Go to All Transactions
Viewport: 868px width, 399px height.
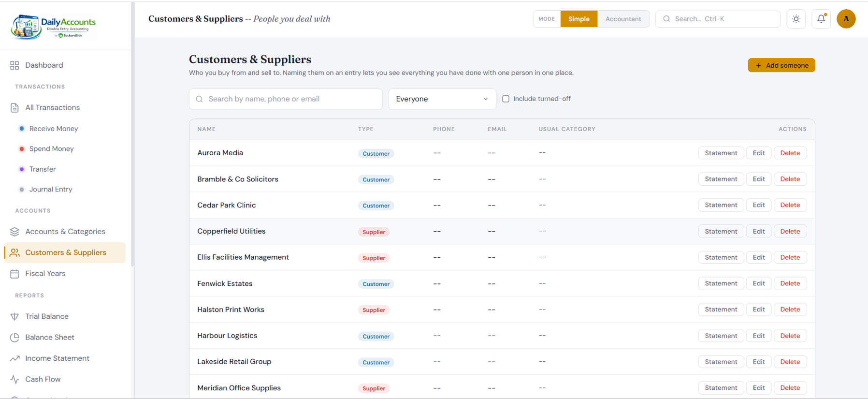tap(65, 108)
